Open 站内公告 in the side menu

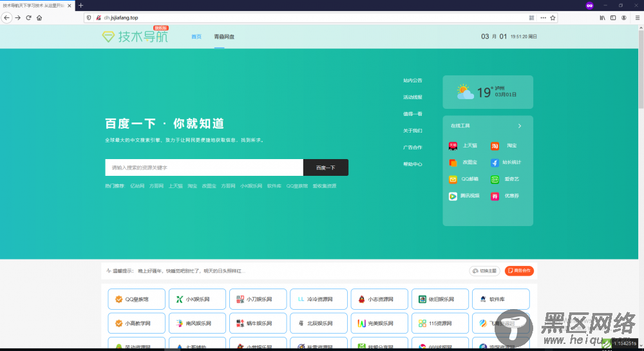412,81
